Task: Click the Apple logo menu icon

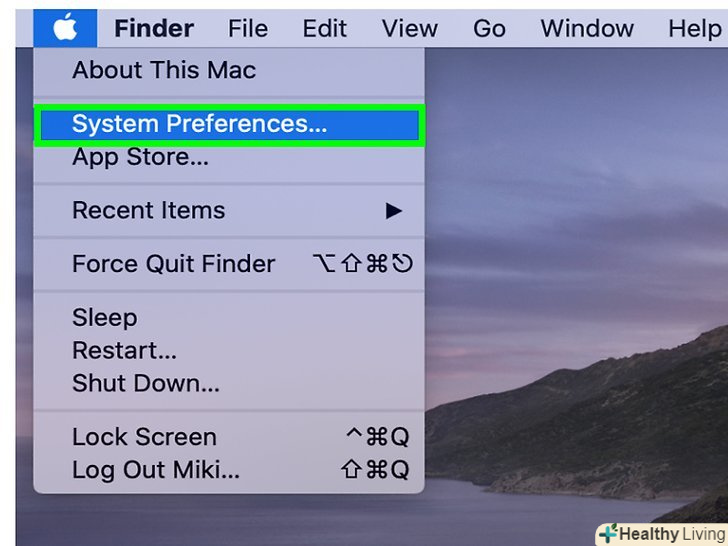Action: (65, 27)
